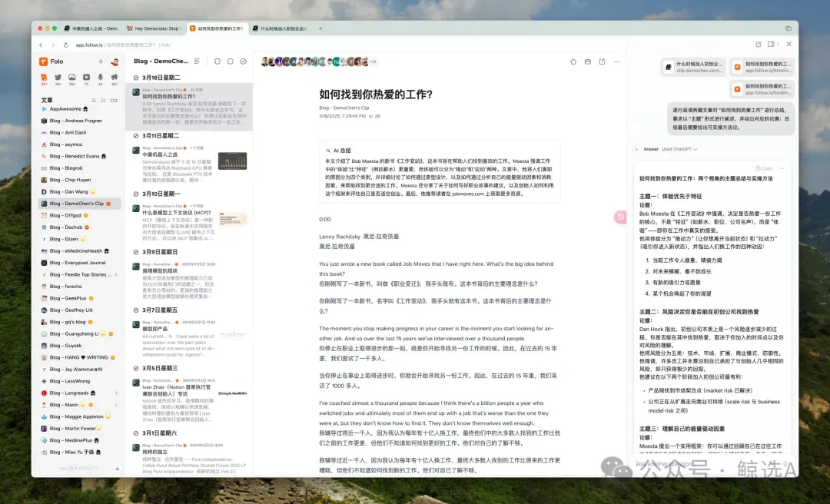This screenshot has height=504, width=830.
Task: Select AppAwesome feed
Action: coord(80,108)
